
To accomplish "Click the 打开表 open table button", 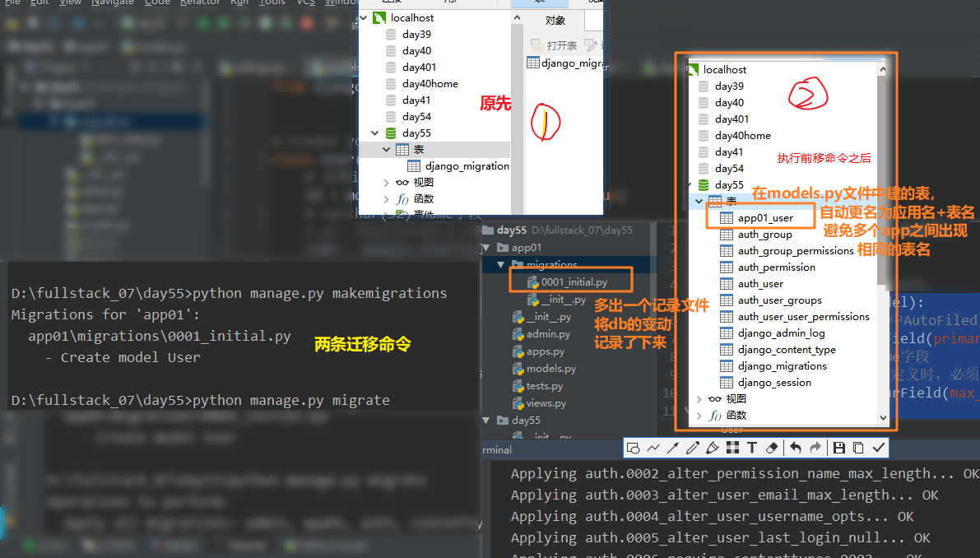I will tap(555, 45).
